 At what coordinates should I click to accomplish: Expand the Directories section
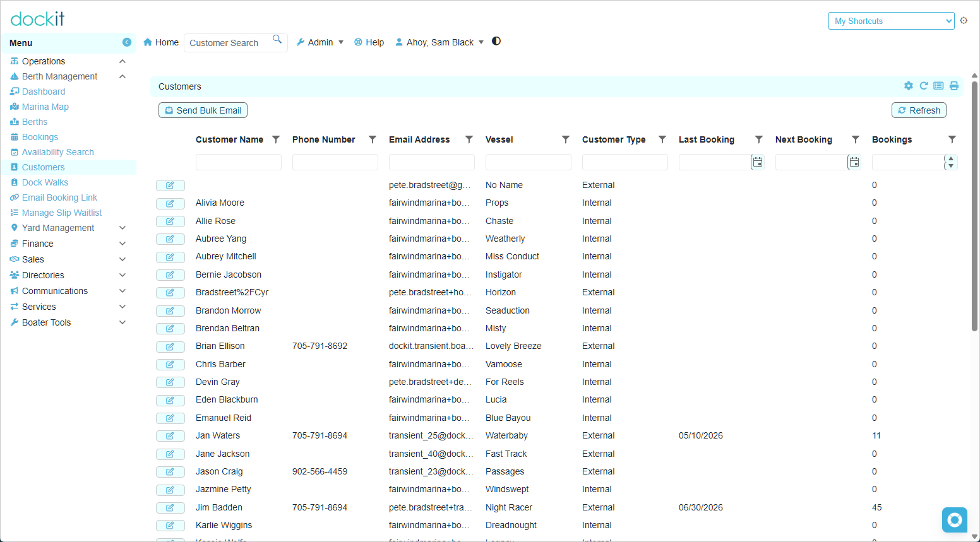coord(122,275)
